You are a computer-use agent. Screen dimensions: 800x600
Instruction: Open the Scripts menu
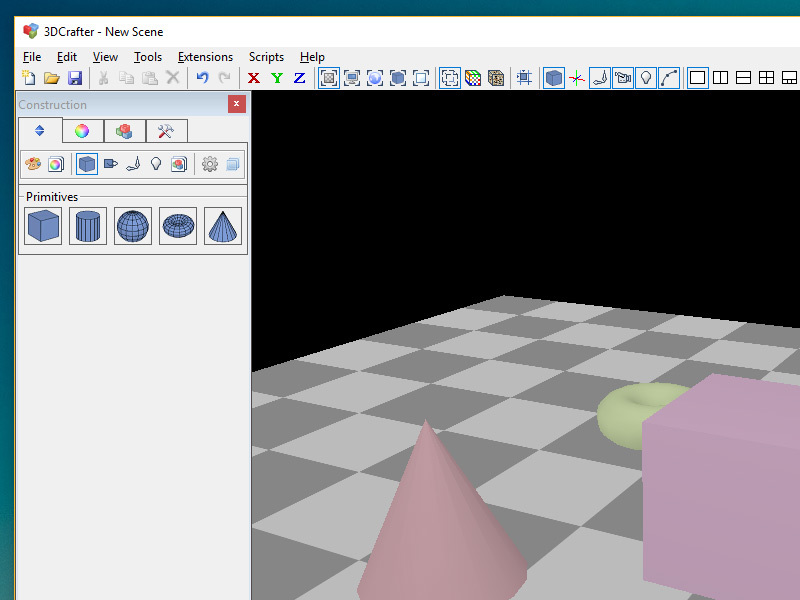[x=266, y=57]
